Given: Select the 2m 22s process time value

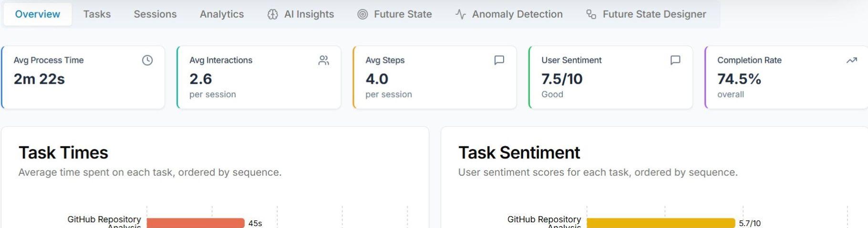Looking at the screenshot, I should tap(39, 79).
